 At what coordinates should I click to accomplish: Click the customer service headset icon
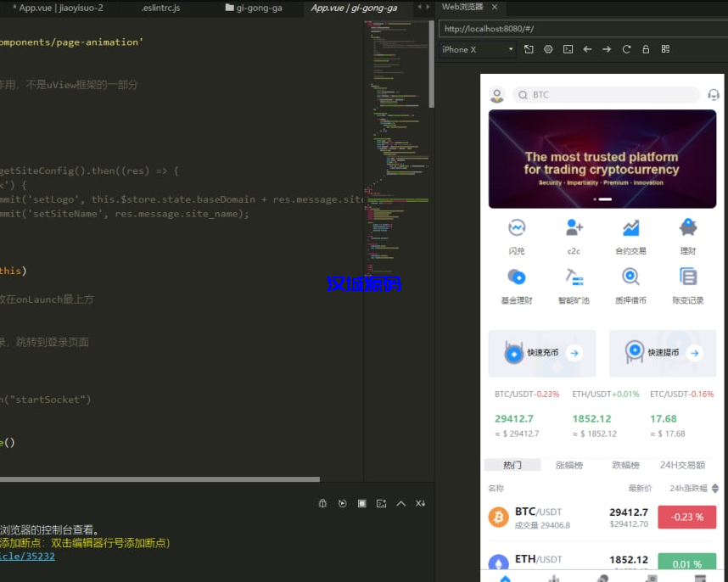714,95
